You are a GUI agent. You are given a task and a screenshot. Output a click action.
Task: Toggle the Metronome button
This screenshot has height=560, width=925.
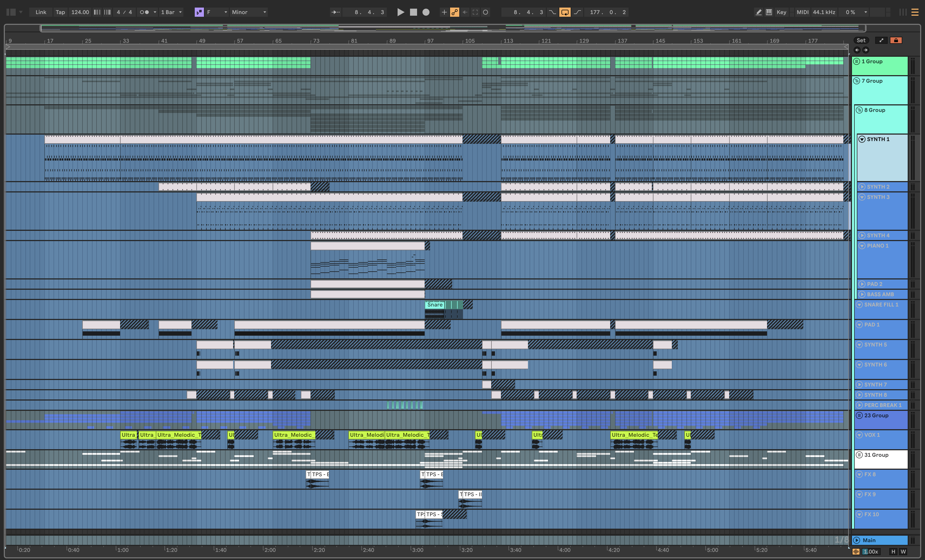click(x=144, y=12)
